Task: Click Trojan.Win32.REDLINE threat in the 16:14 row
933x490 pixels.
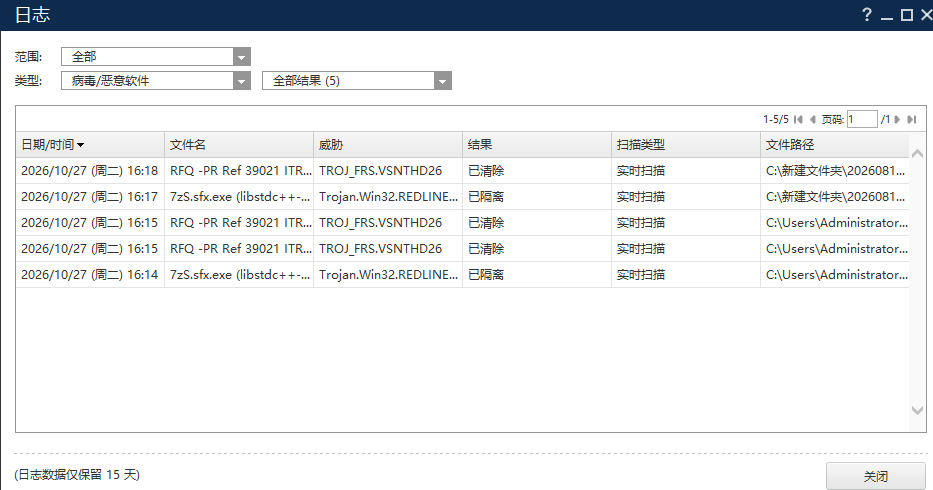Action: click(389, 274)
